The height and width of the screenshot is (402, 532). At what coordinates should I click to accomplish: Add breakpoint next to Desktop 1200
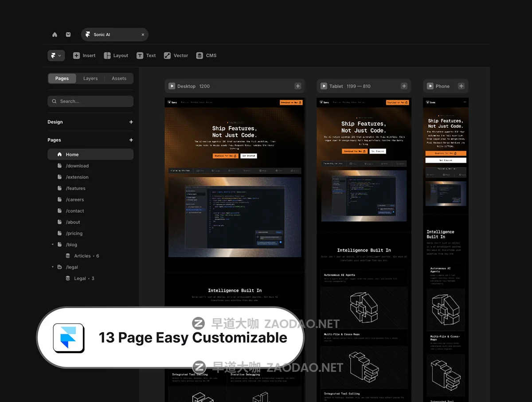[x=298, y=86]
